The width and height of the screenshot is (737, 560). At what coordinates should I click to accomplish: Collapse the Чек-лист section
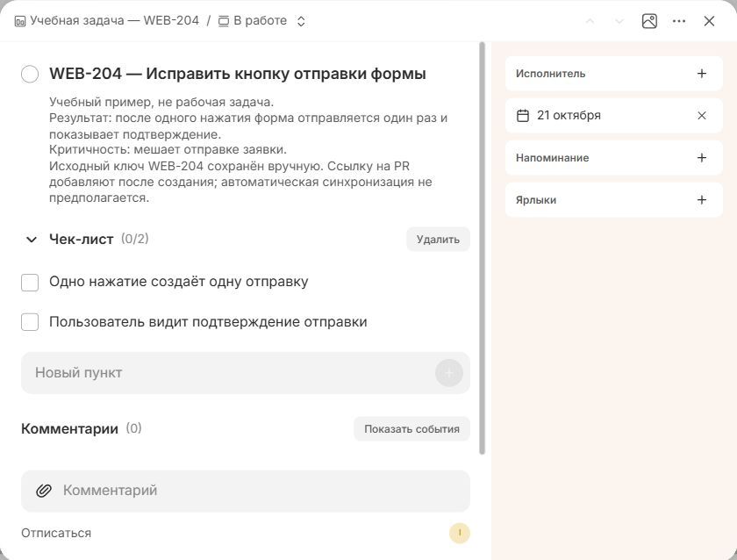tap(32, 240)
